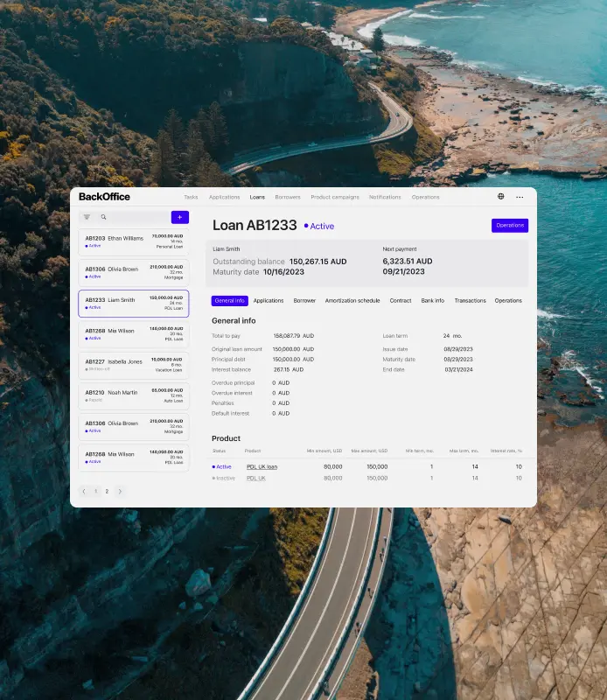Add new loan with plus button
This screenshot has height=700, width=607.
(x=180, y=217)
